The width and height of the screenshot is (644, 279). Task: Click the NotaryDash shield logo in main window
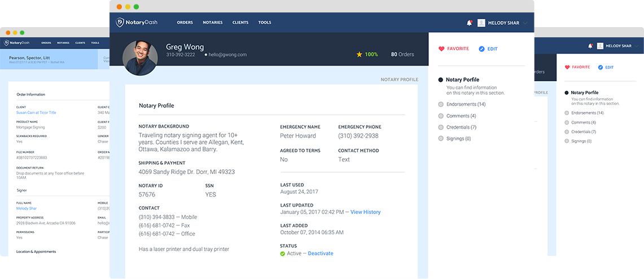tap(120, 23)
